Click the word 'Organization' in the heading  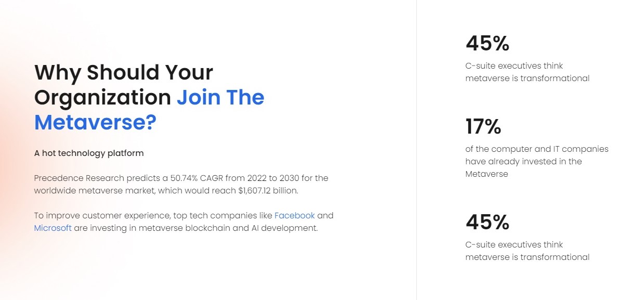pos(103,98)
